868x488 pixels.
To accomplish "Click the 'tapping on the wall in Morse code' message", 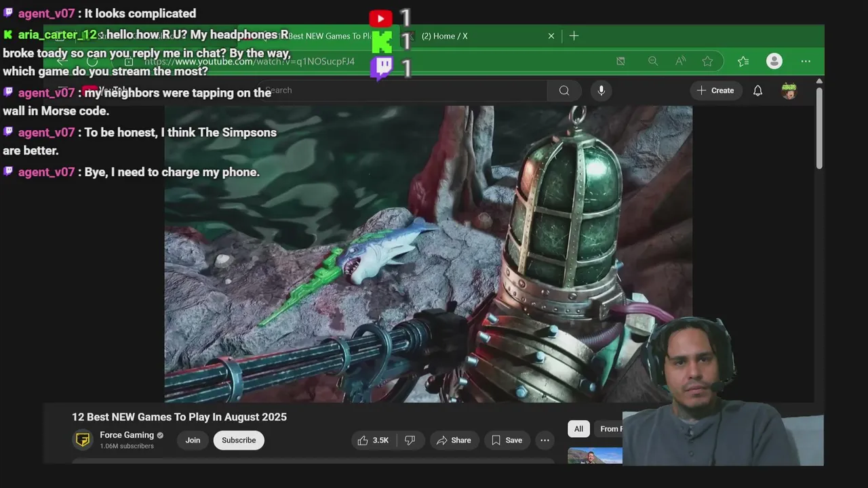I will click(138, 102).
